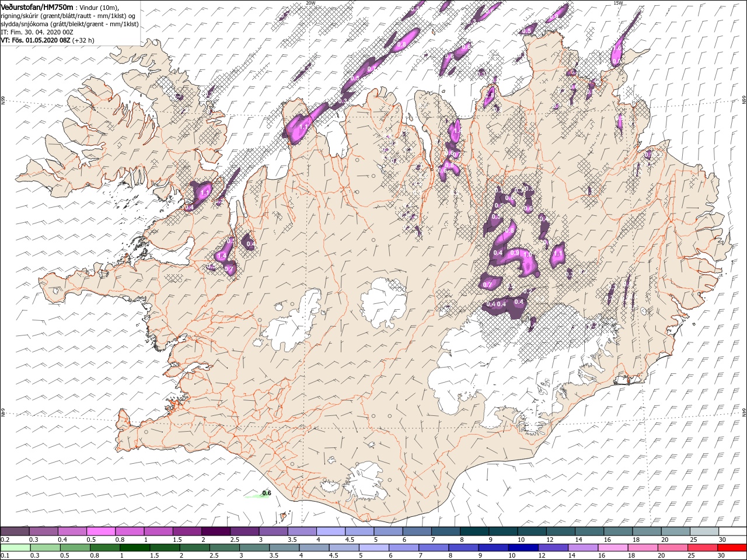Image resolution: width=747 pixels, height=560 pixels.
Task: Select rain scale swatch between 6 and 7
Action: (x=403, y=548)
